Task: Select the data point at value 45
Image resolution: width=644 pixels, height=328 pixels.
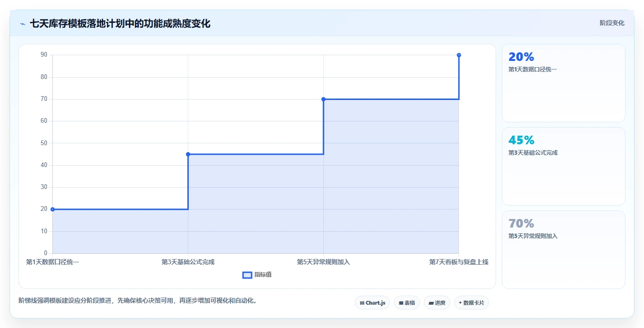Action: click(x=188, y=154)
